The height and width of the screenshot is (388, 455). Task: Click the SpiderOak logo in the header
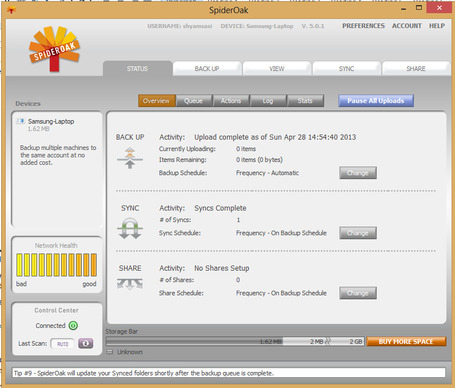54,49
